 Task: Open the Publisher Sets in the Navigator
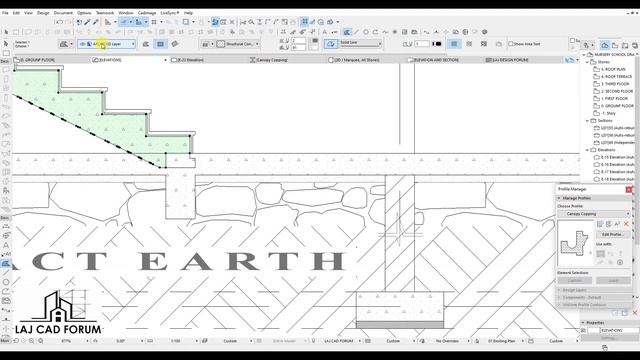pos(635,45)
